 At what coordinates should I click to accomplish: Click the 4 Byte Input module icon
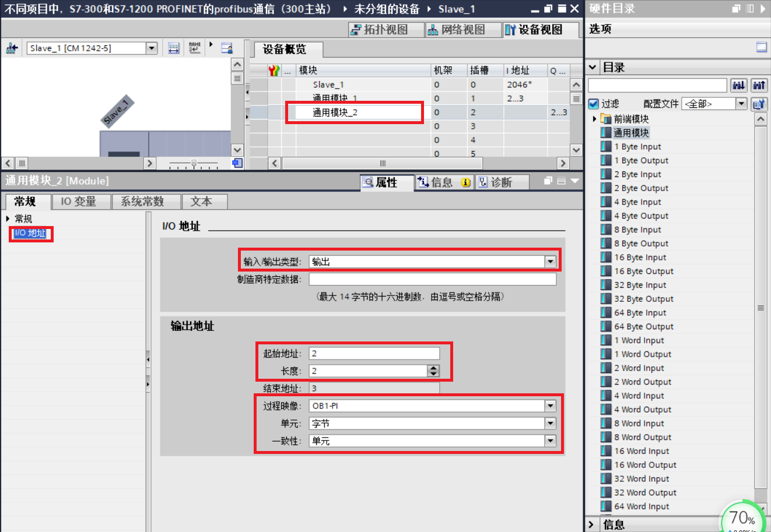click(x=606, y=202)
